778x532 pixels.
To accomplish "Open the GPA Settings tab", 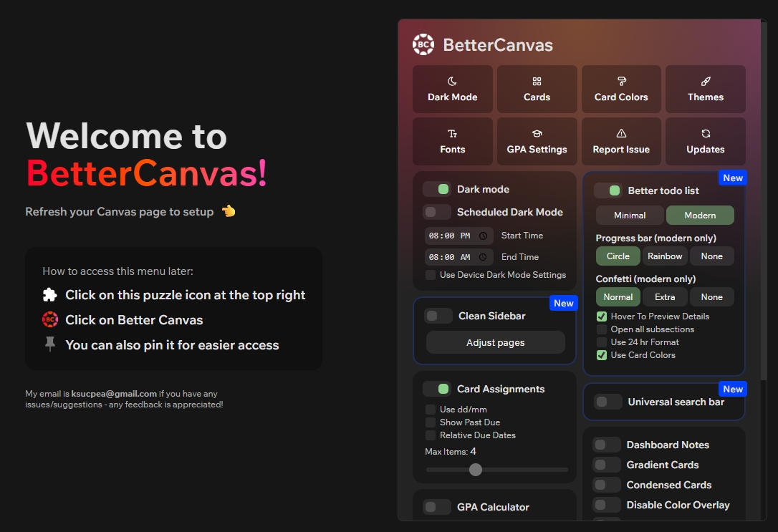I will point(537,141).
